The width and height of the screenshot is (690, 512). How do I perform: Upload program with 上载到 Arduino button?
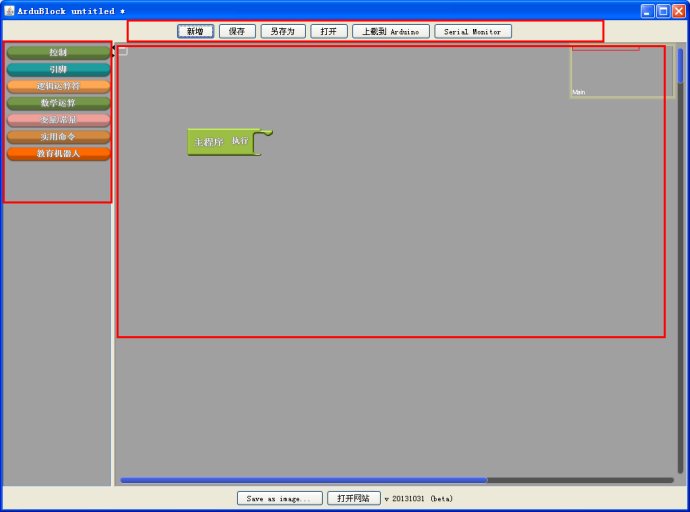coord(391,31)
